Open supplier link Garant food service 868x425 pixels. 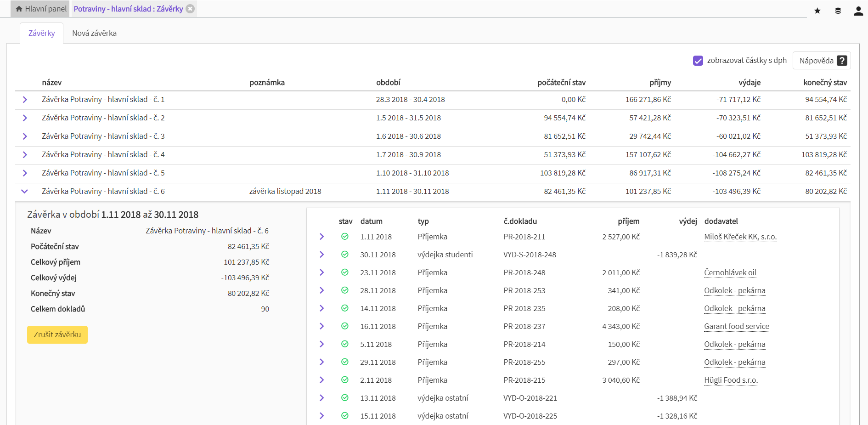click(736, 326)
